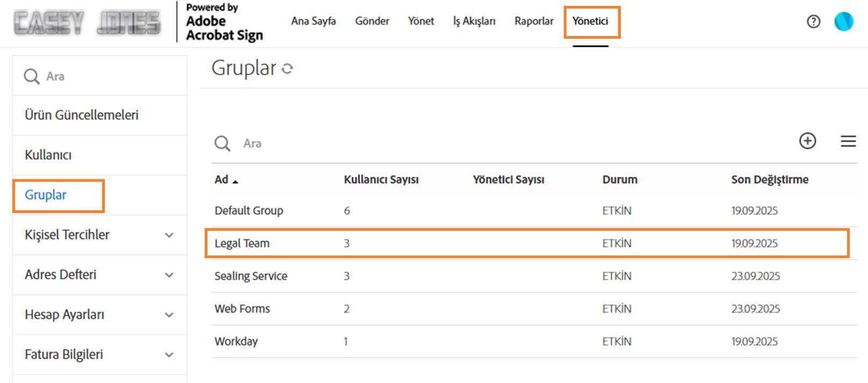Screen dimensions: 868x383
Task: Select the Legal Team group row
Action: (242, 244)
